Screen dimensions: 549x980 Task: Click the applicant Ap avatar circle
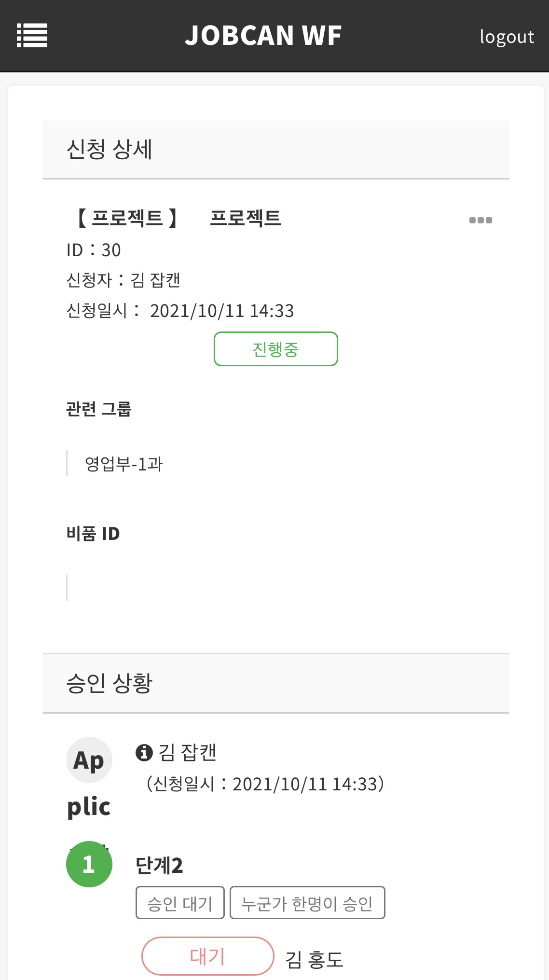[89, 760]
